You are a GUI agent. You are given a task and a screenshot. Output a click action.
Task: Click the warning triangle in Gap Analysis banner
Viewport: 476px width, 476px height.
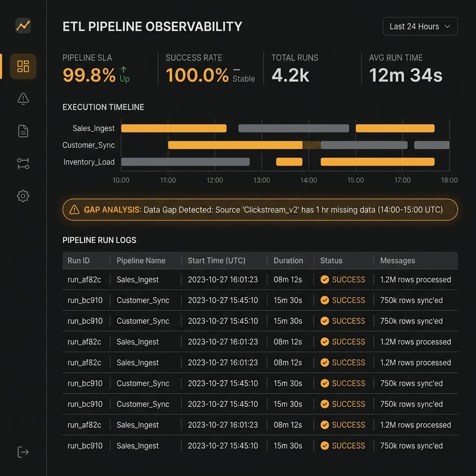coord(74,210)
